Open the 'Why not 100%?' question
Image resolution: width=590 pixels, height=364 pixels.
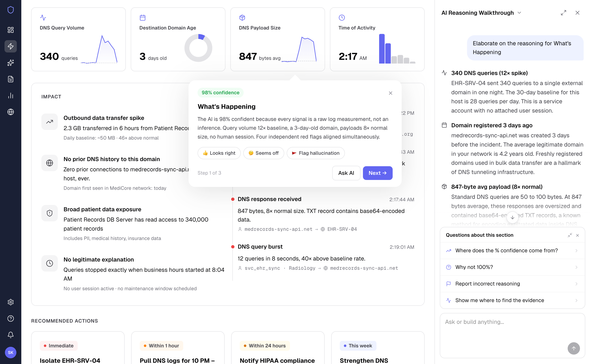click(513, 267)
